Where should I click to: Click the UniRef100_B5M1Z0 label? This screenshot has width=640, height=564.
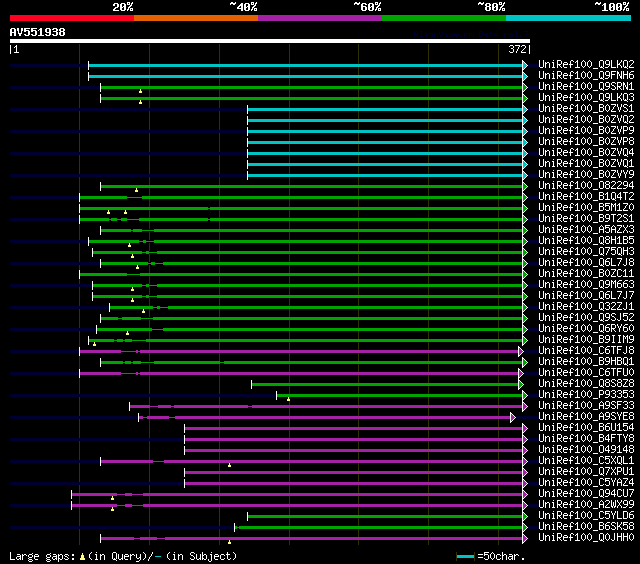(586, 208)
